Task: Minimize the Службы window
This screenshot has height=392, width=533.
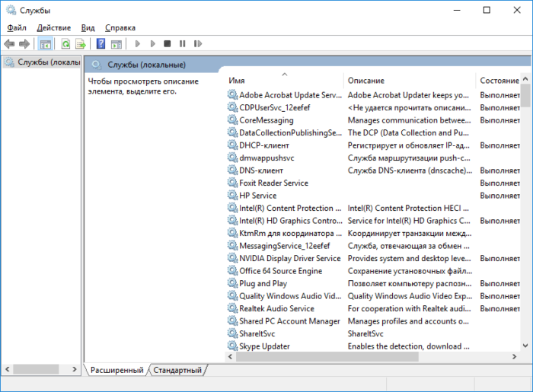Action: 457,10
